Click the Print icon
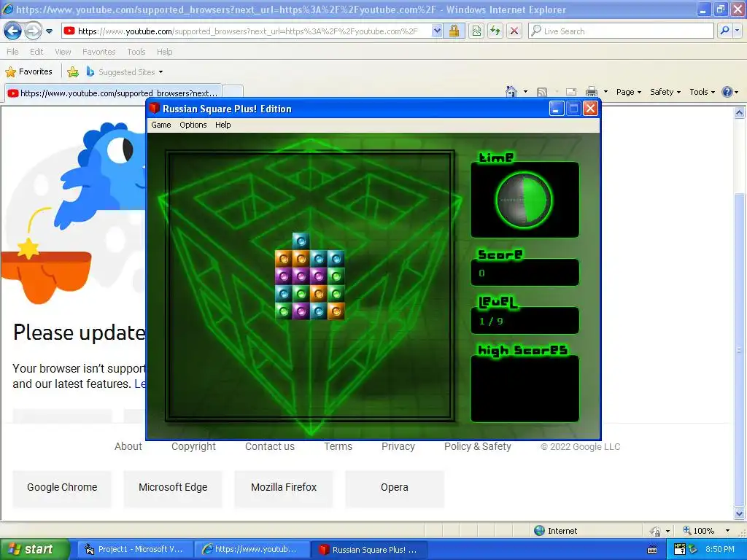Screen dimensions: 747x560 click(591, 92)
